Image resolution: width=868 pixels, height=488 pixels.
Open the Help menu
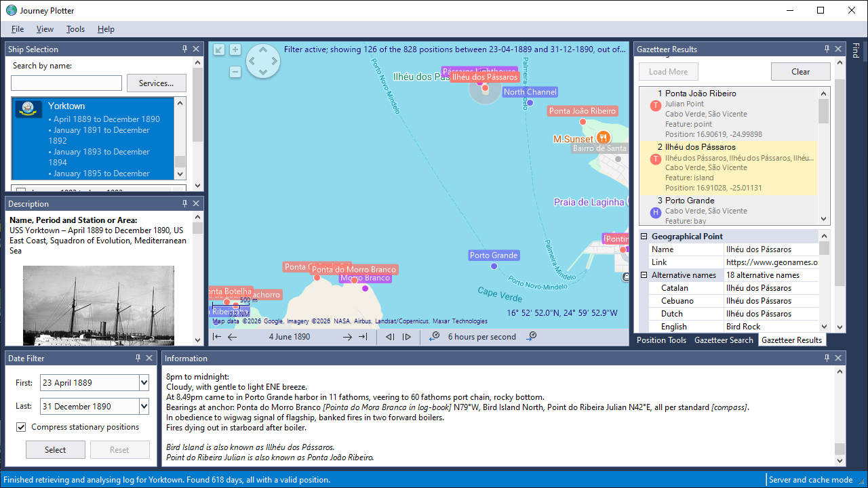(106, 29)
